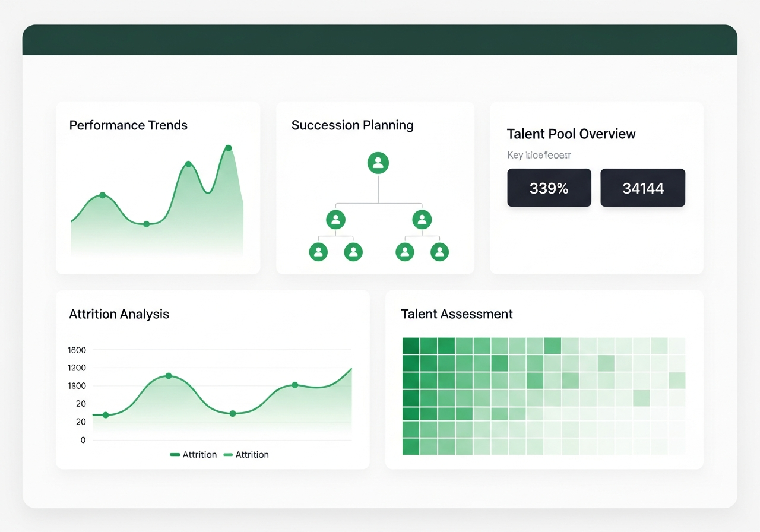The image size is (760, 532).
Task: Select the right mid-level person icon in org chart
Action: (x=422, y=220)
